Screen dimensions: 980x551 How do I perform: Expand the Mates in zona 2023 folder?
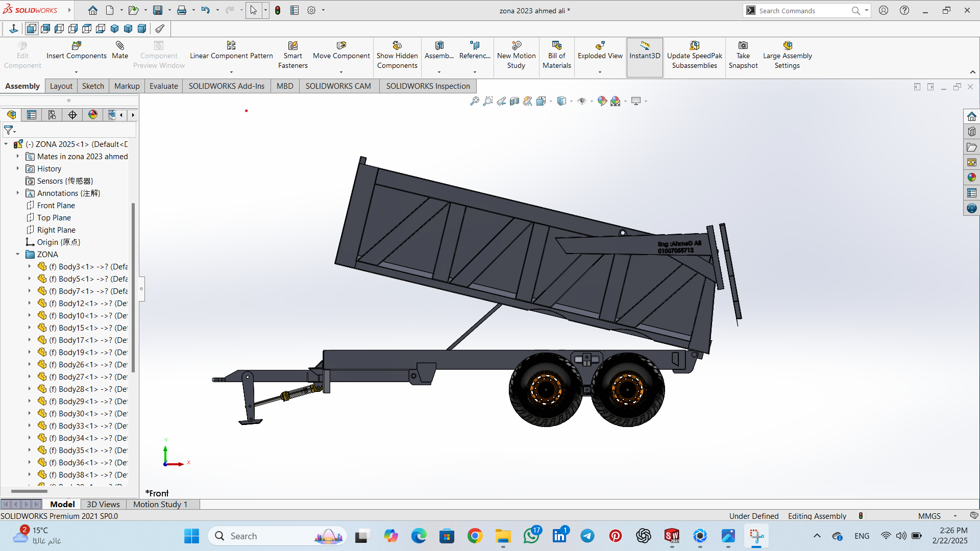(x=18, y=157)
